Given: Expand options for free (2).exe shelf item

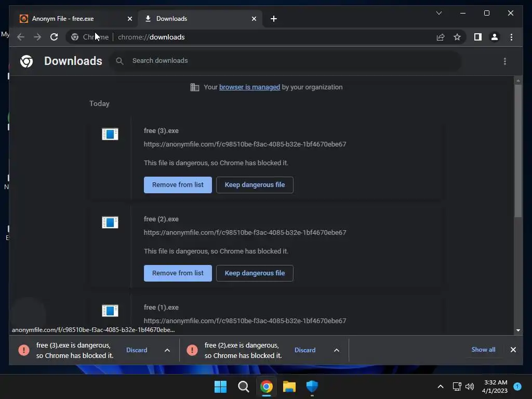Looking at the screenshot, I should [x=336, y=350].
